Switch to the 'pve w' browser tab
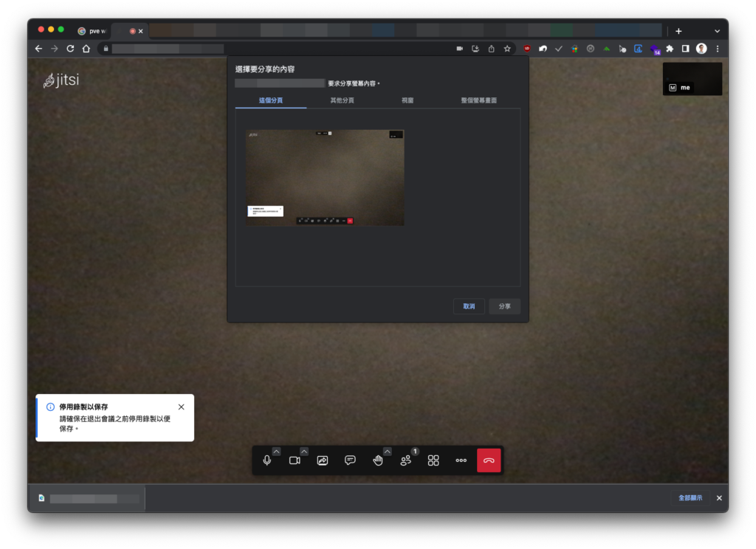Screen dimensions: 756x549 pyautogui.click(x=92, y=31)
